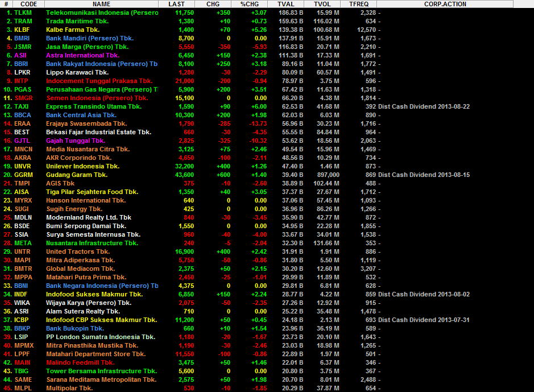Click ERAA stock code

(23, 123)
